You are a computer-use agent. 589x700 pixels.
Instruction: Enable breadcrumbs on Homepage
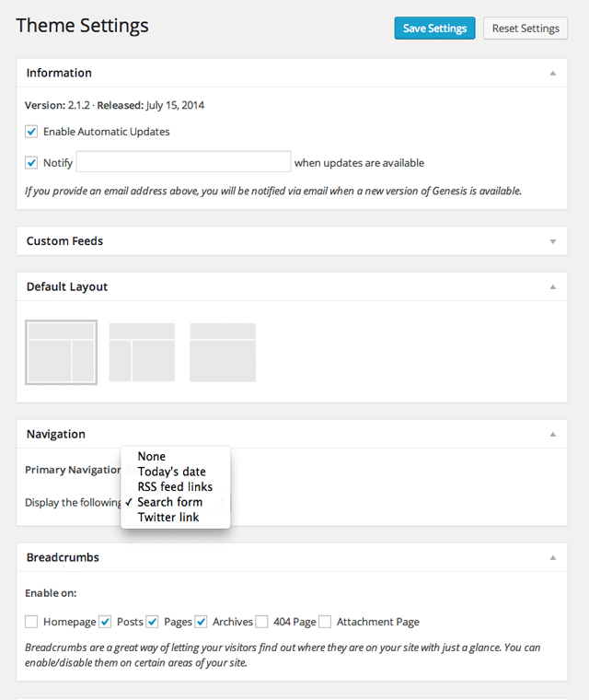[x=31, y=622]
